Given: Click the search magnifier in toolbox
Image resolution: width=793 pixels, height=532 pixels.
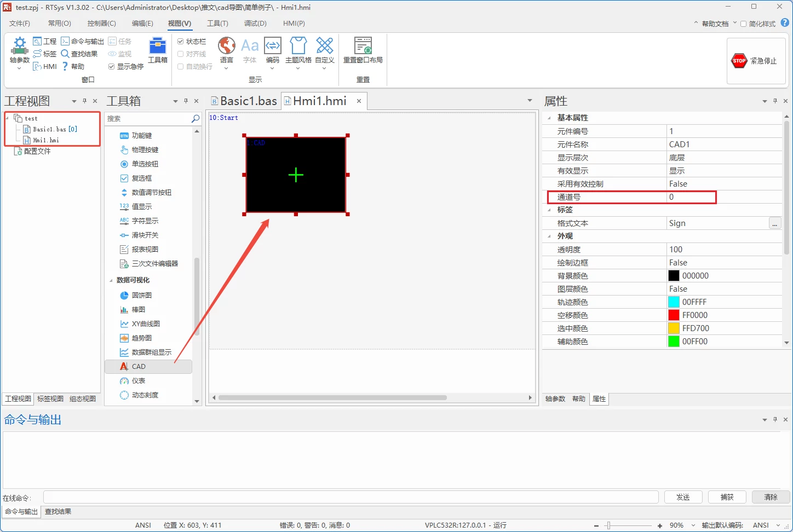Looking at the screenshot, I should (196, 118).
